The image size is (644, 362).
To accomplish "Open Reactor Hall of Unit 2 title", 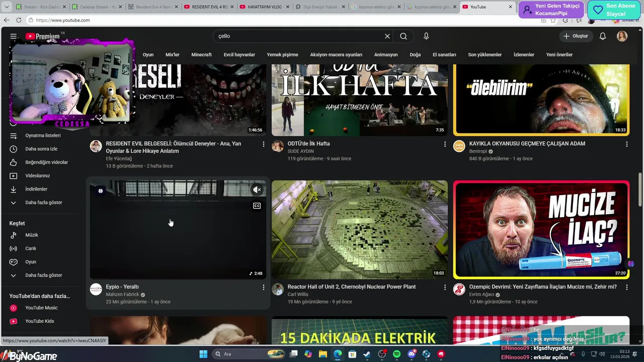I will pyautogui.click(x=352, y=287).
